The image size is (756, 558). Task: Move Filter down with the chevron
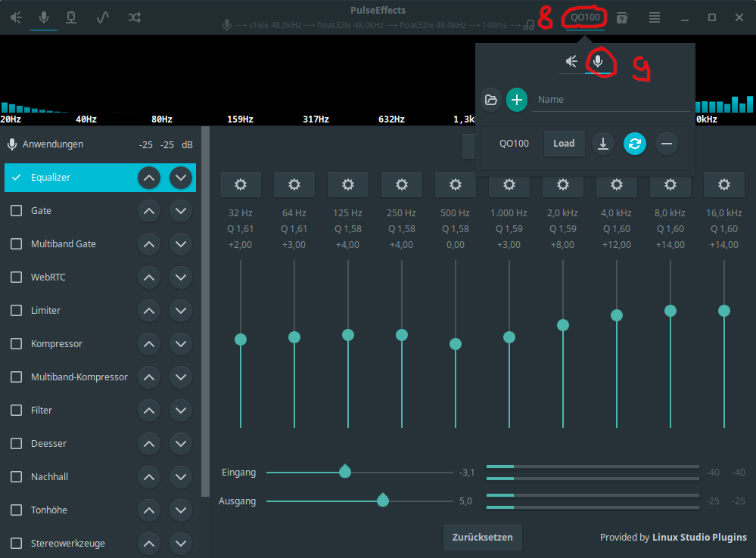pyautogui.click(x=180, y=411)
